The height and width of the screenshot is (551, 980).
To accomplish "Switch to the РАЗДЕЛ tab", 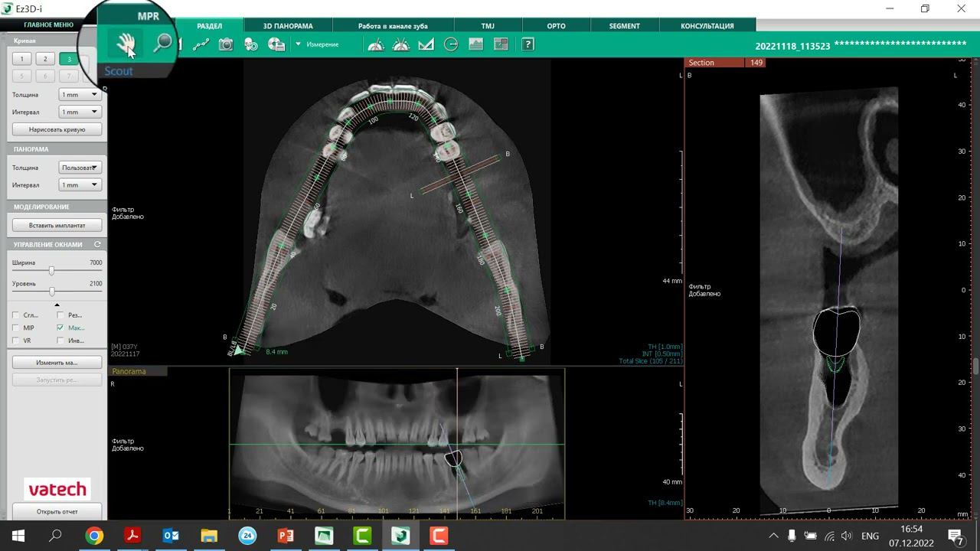I will (x=209, y=25).
